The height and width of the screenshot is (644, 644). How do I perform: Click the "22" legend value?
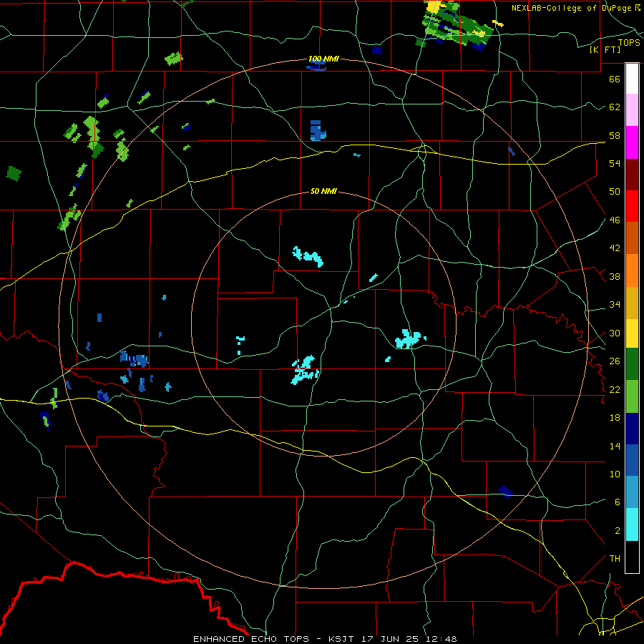pos(615,389)
